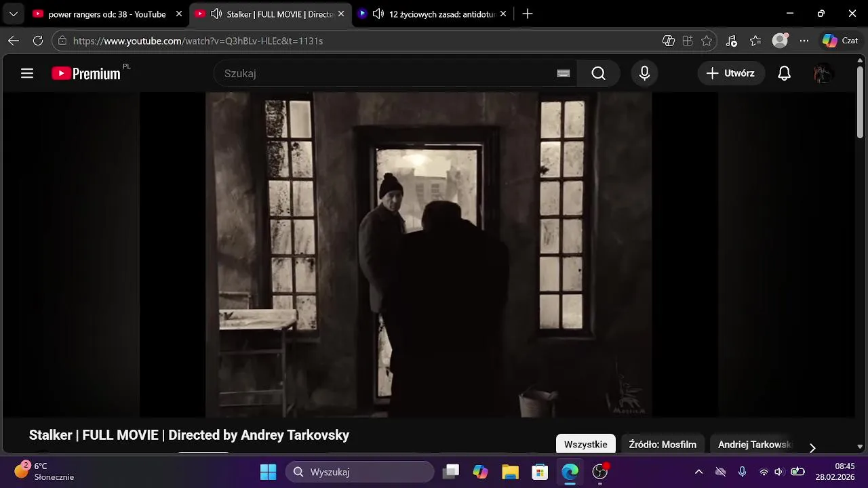Show hidden system tray icons chevron

pyautogui.click(x=698, y=472)
